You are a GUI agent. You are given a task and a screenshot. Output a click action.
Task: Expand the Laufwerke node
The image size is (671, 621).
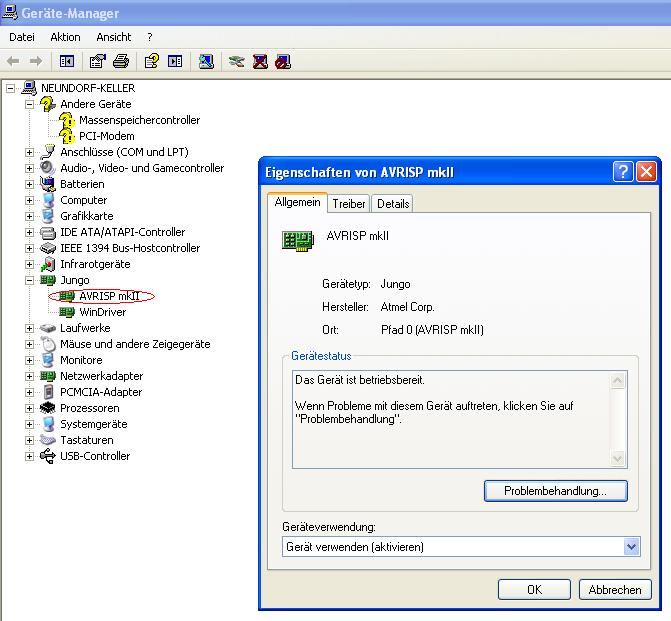(x=29, y=328)
